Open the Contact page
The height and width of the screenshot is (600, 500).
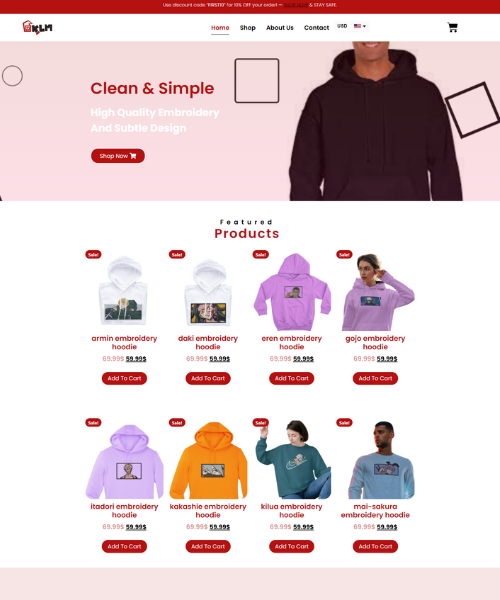tap(316, 28)
